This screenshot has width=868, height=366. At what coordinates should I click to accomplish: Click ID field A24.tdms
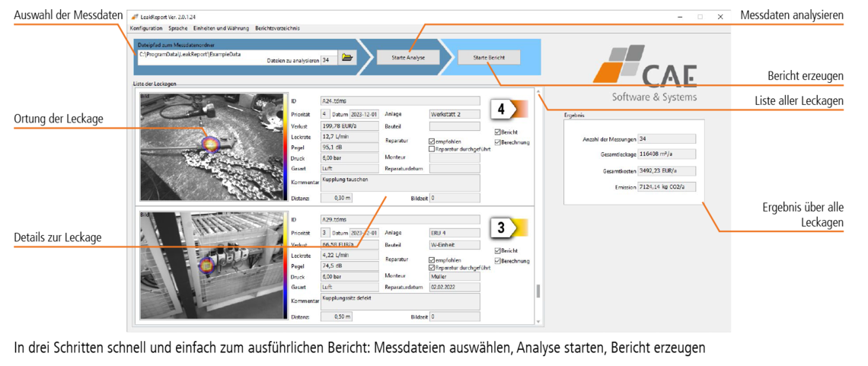400,101
